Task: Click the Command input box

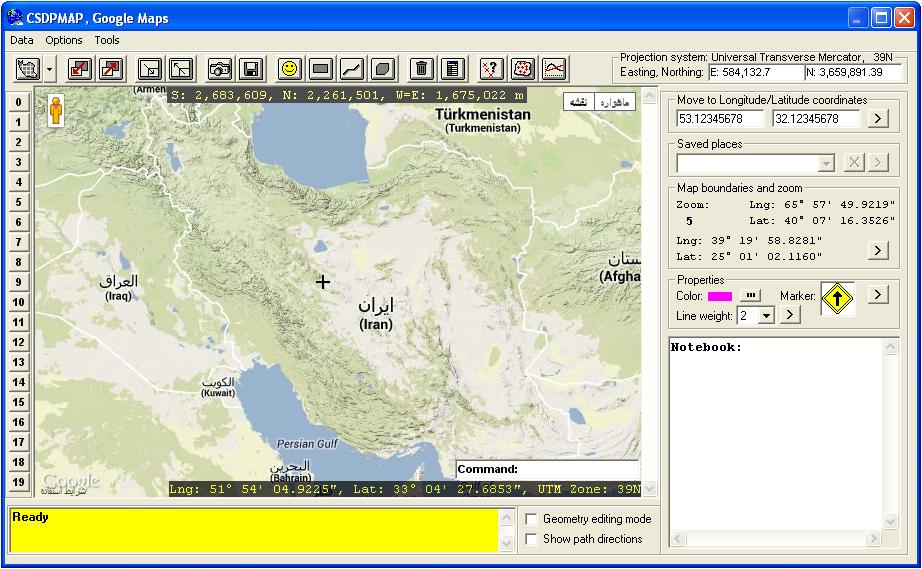Action: pos(547,470)
